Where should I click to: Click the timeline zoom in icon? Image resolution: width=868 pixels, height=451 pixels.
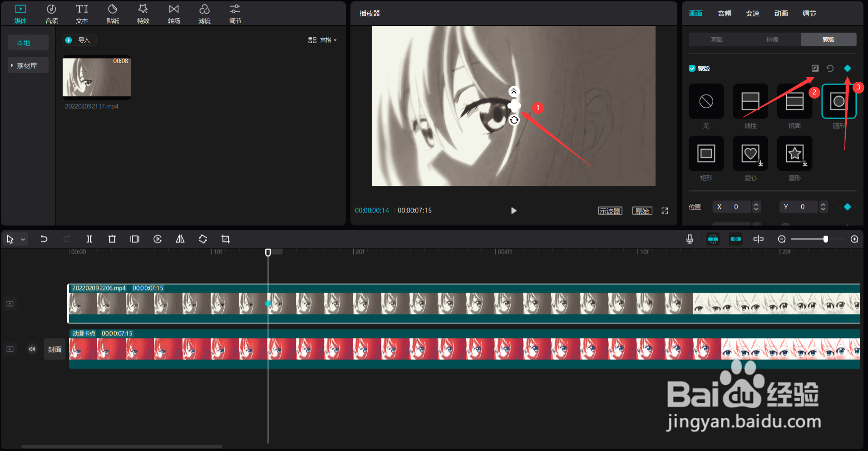point(854,239)
